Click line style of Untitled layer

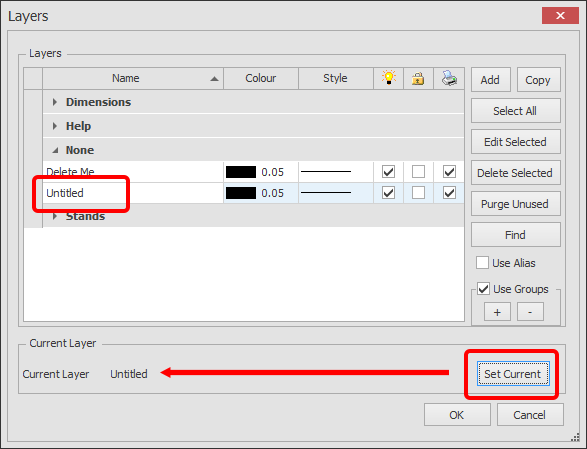(x=326, y=193)
